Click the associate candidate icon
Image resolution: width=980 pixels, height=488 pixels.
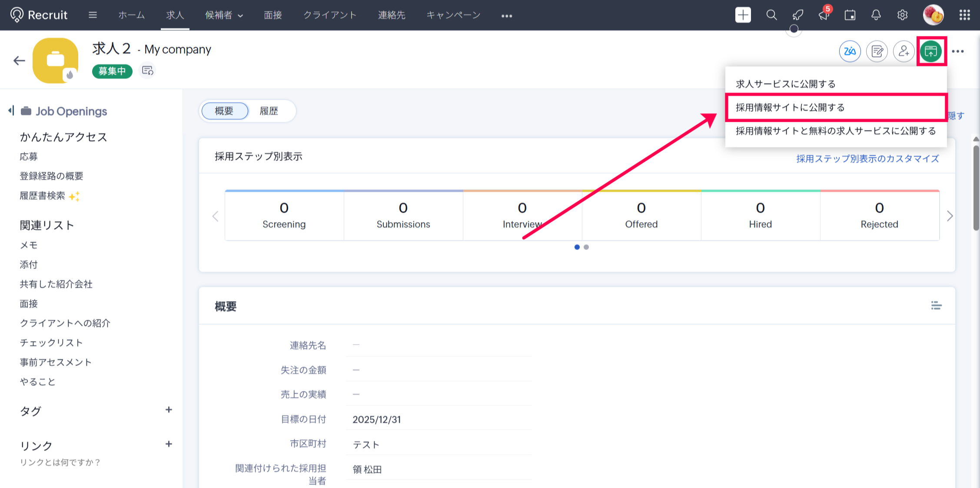[x=904, y=51]
